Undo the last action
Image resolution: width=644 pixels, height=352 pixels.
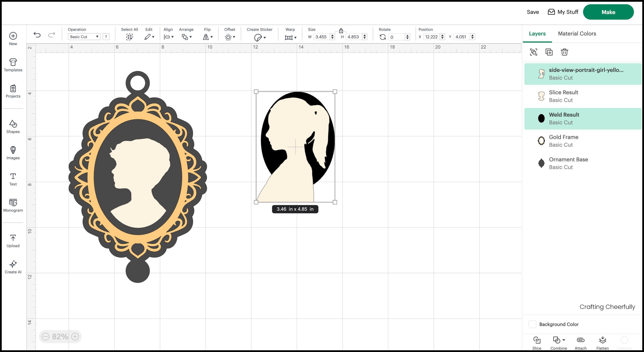point(37,35)
